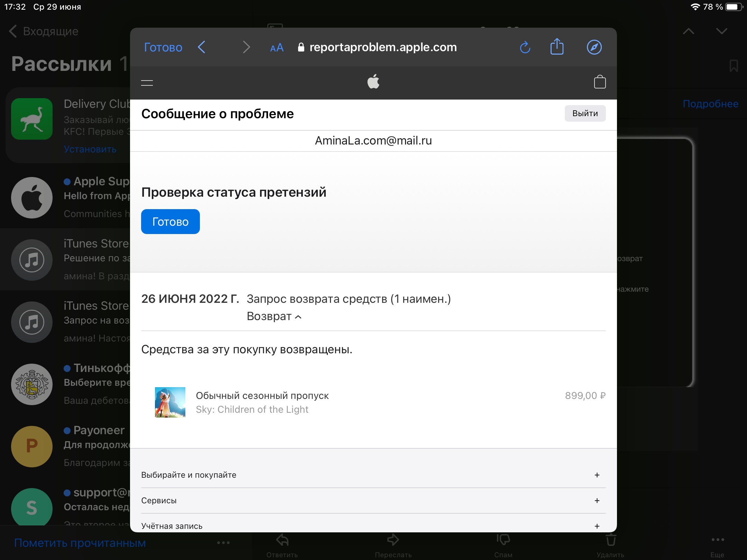This screenshot has height=560, width=747.
Task: Tap Пометить прочитанным at bottom left
Action: pyautogui.click(x=80, y=543)
